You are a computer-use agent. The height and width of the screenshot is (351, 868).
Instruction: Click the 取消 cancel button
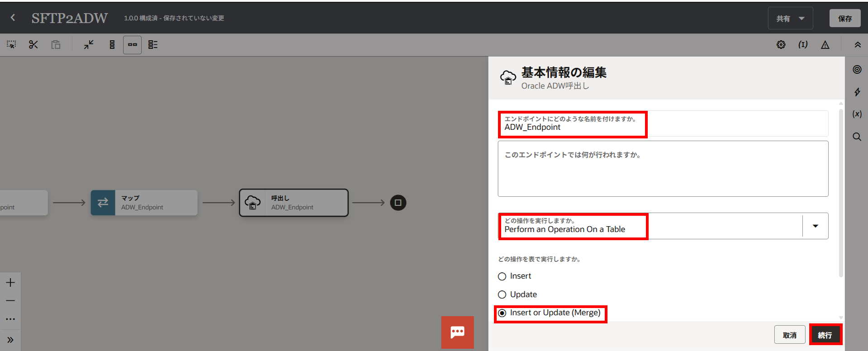(x=790, y=335)
